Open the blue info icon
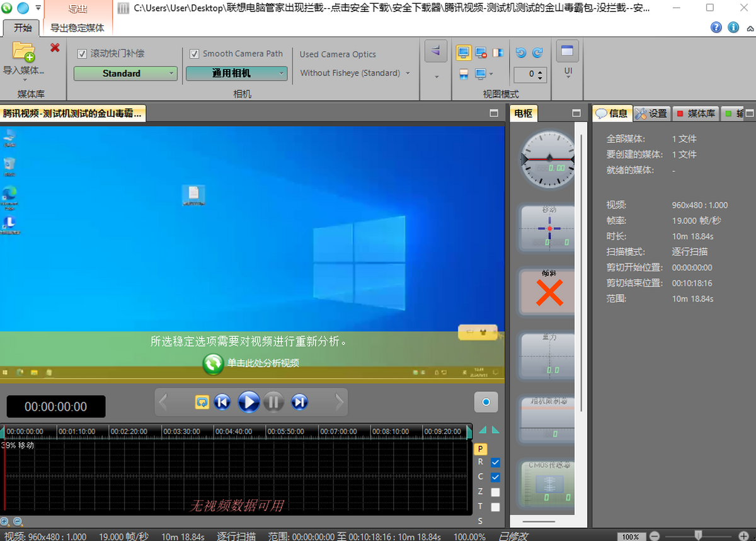Viewport: 756px width, 541px height. [x=733, y=27]
